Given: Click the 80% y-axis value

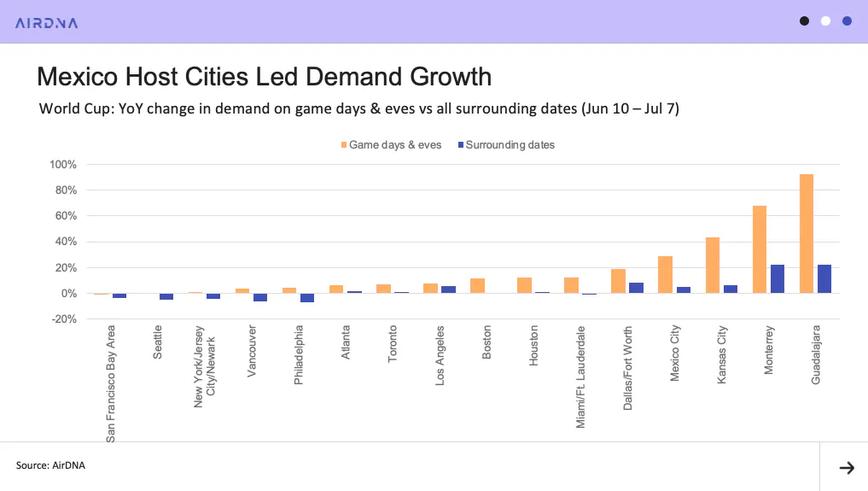Looking at the screenshot, I should click(66, 190).
